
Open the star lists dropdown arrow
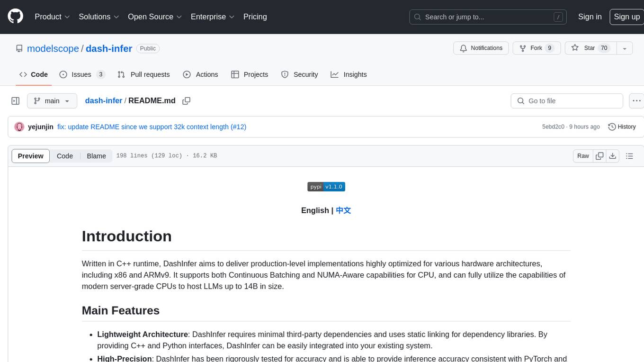coord(625,48)
